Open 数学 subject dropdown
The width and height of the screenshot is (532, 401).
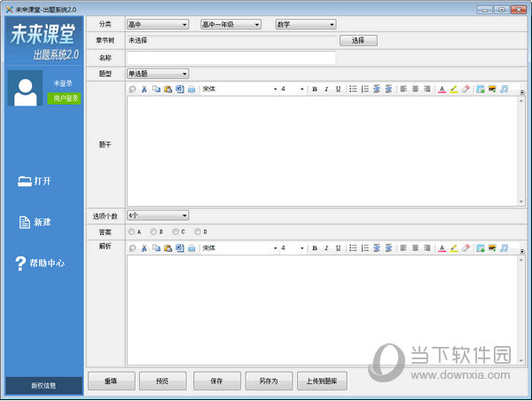pyautogui.click(x=306, y=25)
